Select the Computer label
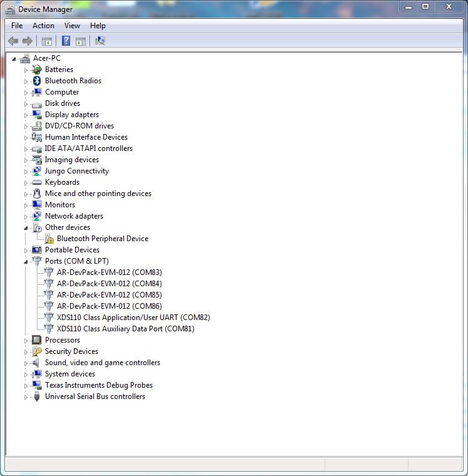468x476 pixels. tap(62, 92)
